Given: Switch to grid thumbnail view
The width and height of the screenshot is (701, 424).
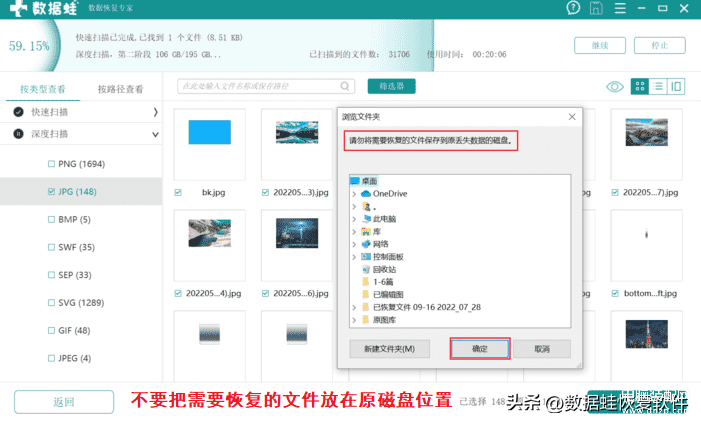Looking at the screenshot, I should [640, 86].
